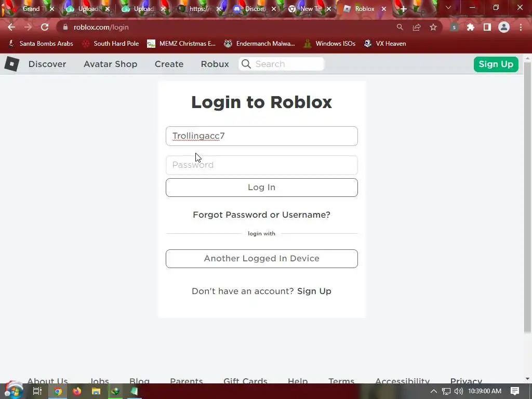Click the Log In button
Image resolution: width=532 pixels, height=399 pixels.
[262, 187]
